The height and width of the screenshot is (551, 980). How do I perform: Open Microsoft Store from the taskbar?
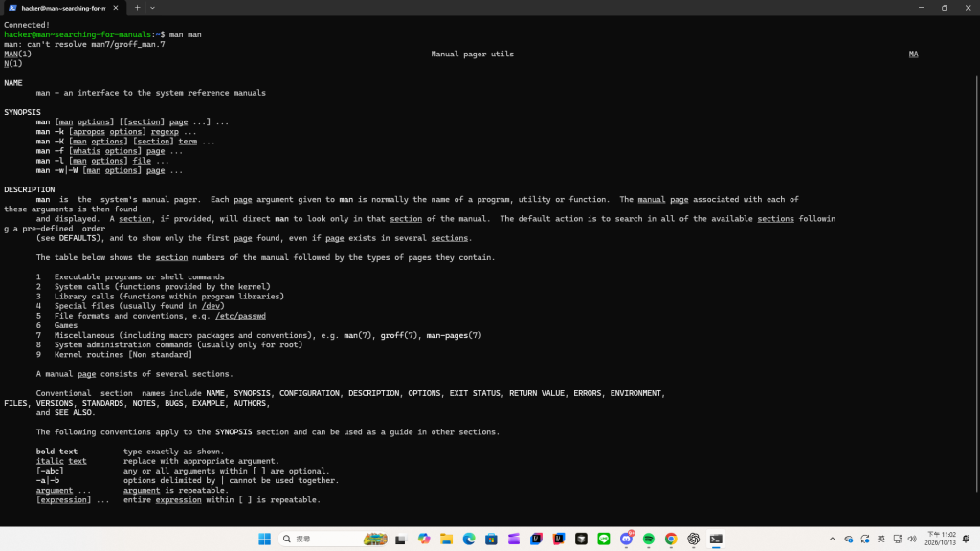coord(491,540)
